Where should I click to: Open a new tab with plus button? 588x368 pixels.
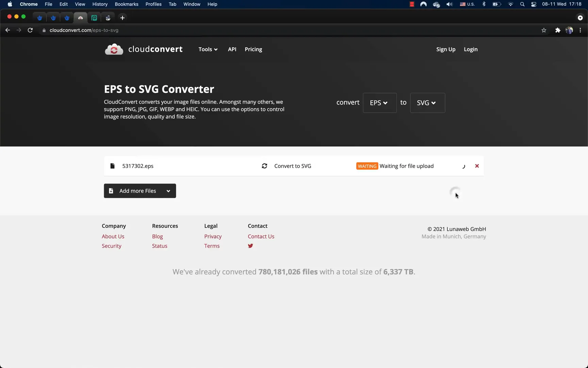pyautogui.click(x=122, y=18)
